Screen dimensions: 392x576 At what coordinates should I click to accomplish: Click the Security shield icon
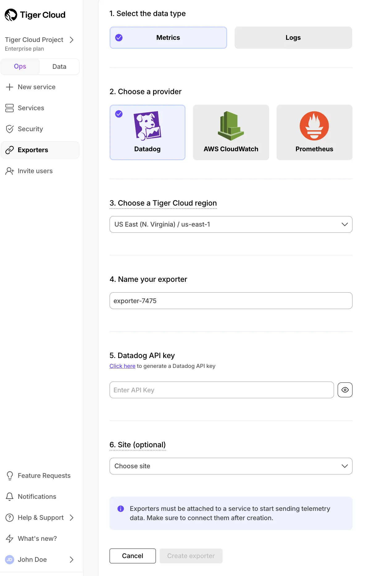(10, 129)
